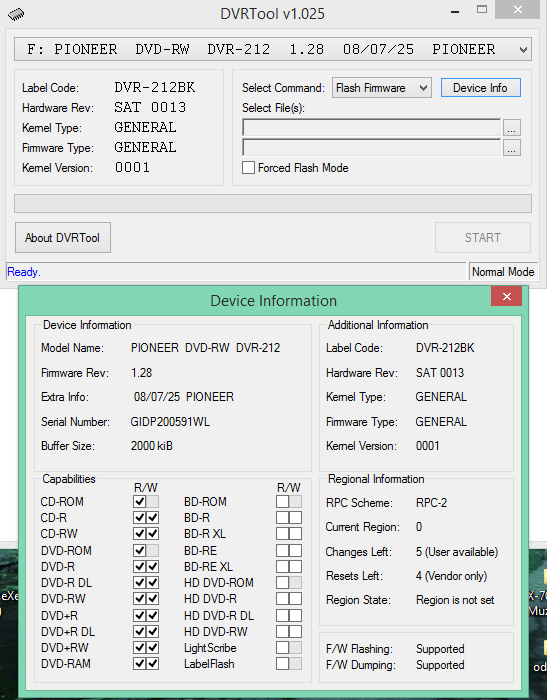The image size is (547, 700).
Task: Click the Resets Left value 4 (Vendor only)
Action: (x=451, y=576)
